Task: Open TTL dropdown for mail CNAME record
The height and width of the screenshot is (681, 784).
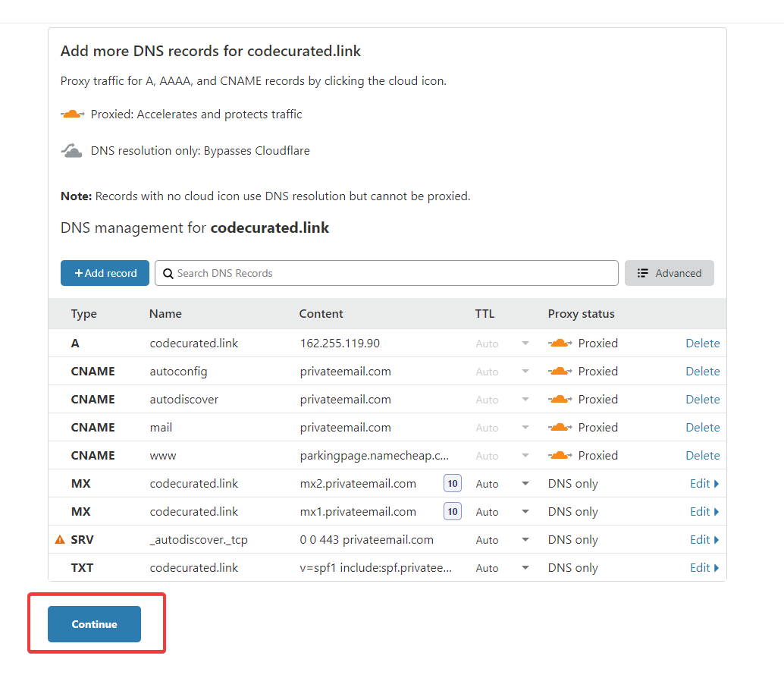Action: click(x=525, y=427)
